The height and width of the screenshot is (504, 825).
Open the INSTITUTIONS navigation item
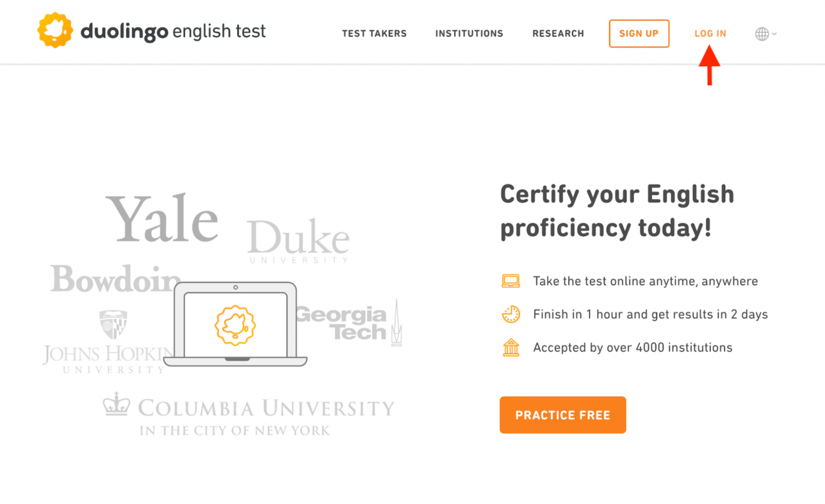pos(469,33)
